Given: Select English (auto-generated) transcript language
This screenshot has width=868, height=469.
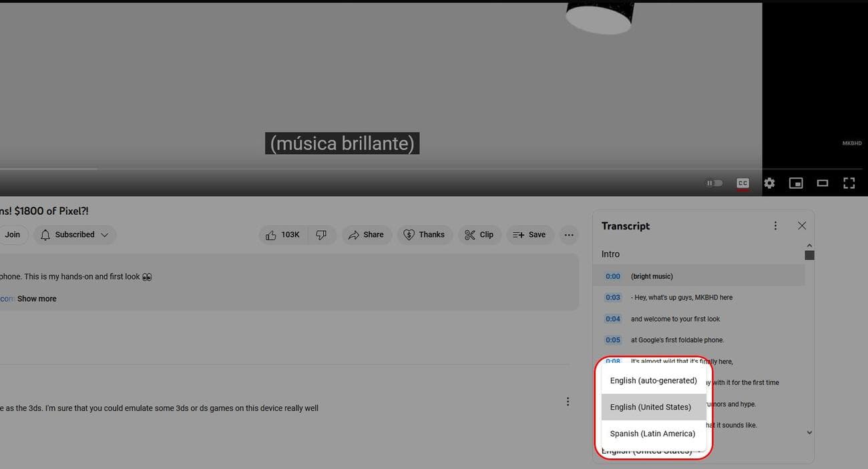Looking at the screenshot, I should tap(653, 380).
